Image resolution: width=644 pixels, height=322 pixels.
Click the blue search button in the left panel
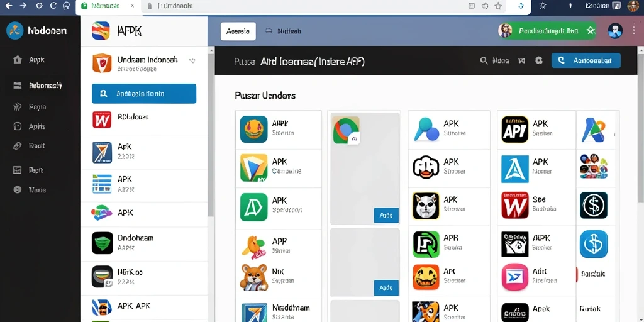[x=144, y=94]
